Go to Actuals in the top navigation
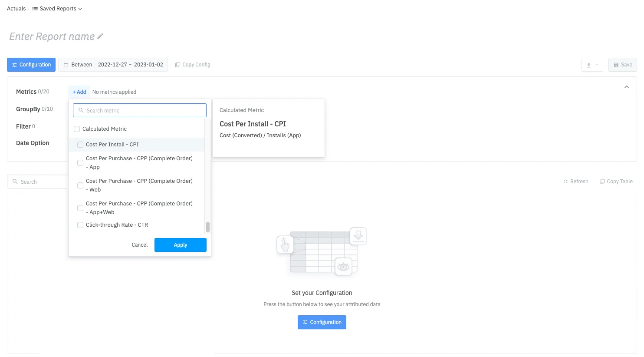 [x=16, y=9]
